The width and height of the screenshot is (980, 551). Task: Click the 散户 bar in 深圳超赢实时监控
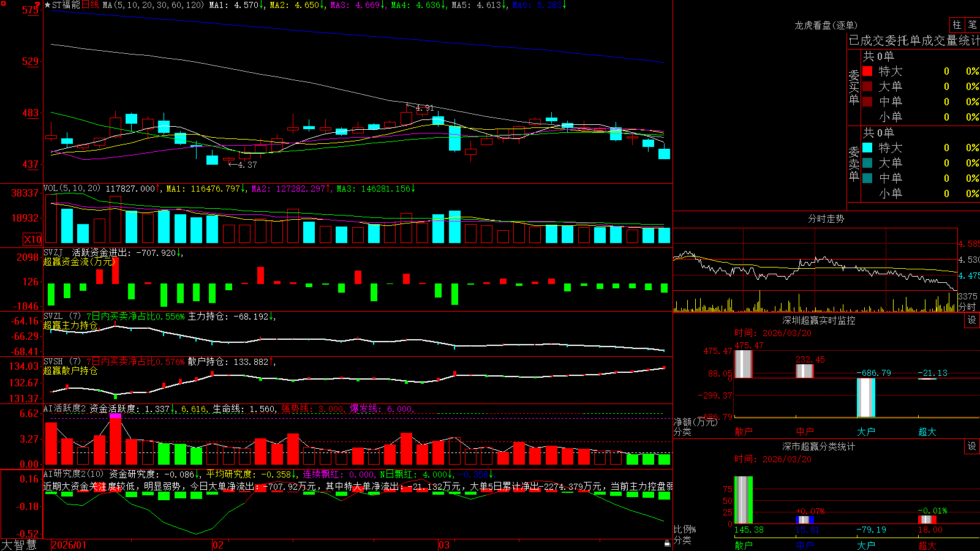[x=743, y=364]
